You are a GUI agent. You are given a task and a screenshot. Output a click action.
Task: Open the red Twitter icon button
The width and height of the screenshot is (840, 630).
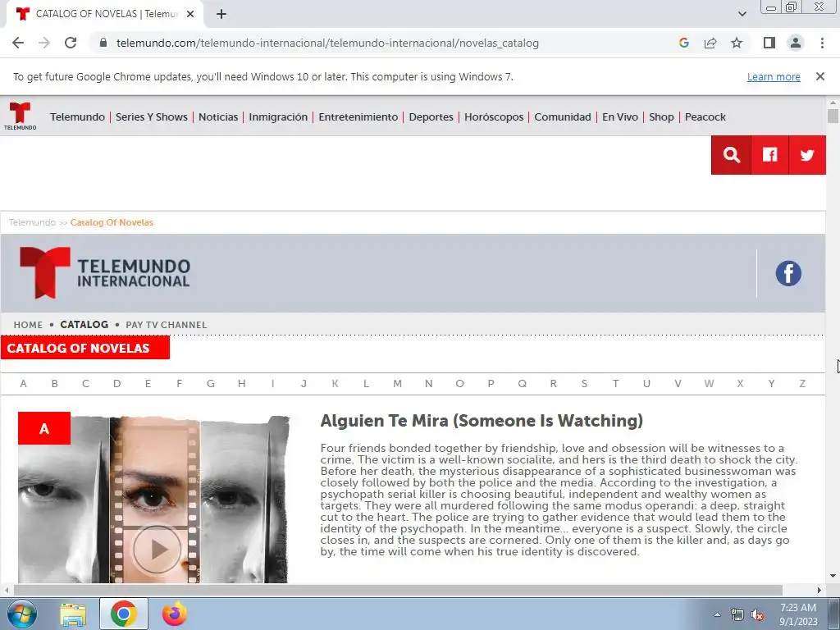[807, 155]
